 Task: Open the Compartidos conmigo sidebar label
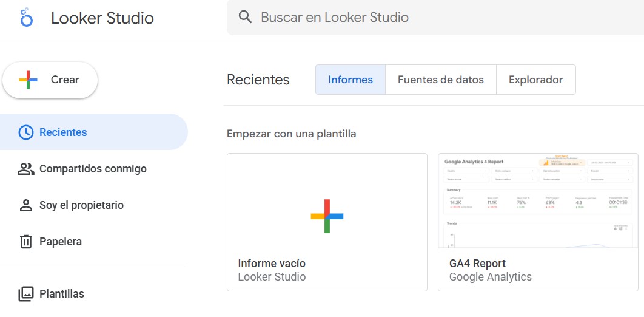[93, 169]
